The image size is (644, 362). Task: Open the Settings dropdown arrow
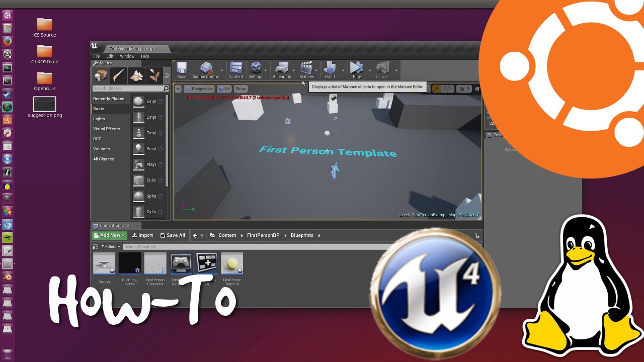pos(266,70)
